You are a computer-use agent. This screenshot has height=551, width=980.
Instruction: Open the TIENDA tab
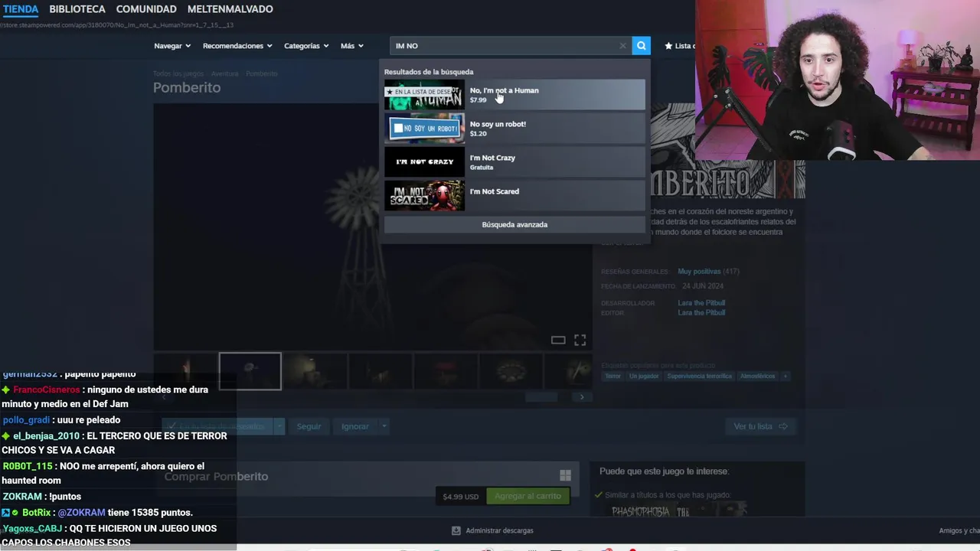pyautogui.click(x=21, y=9)
